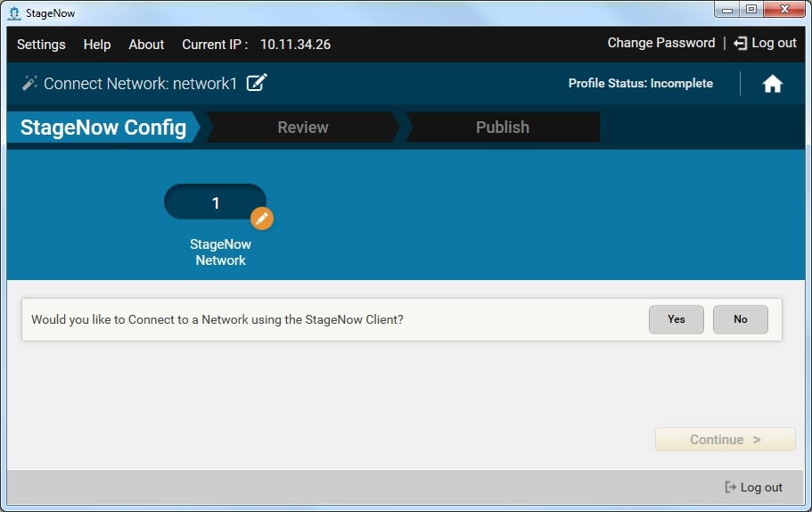Click the bottom Log out icon
This screenshot has width=812, height=512.
731,487
